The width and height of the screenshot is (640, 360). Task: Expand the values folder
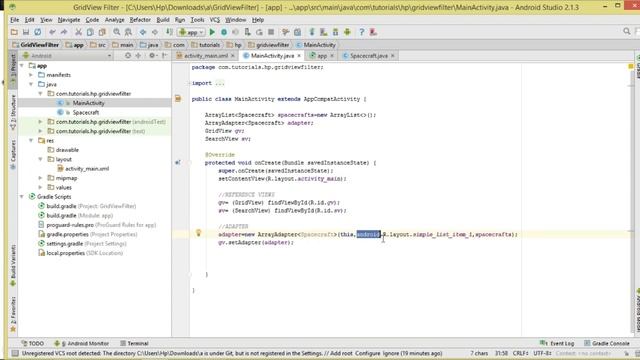[x=40, y=187]
